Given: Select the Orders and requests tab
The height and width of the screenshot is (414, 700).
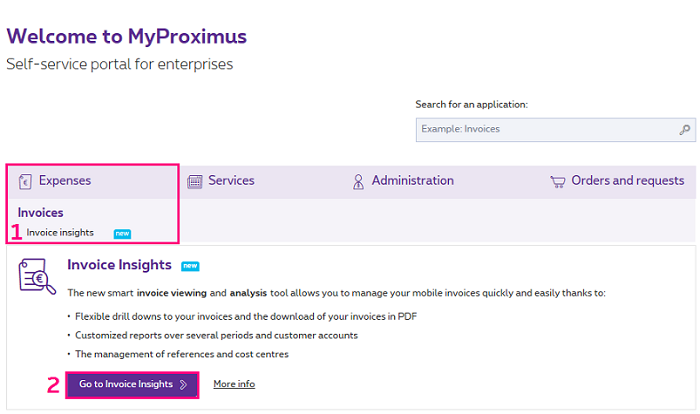Looking at the screenshot, I should [x=627, y=181].
